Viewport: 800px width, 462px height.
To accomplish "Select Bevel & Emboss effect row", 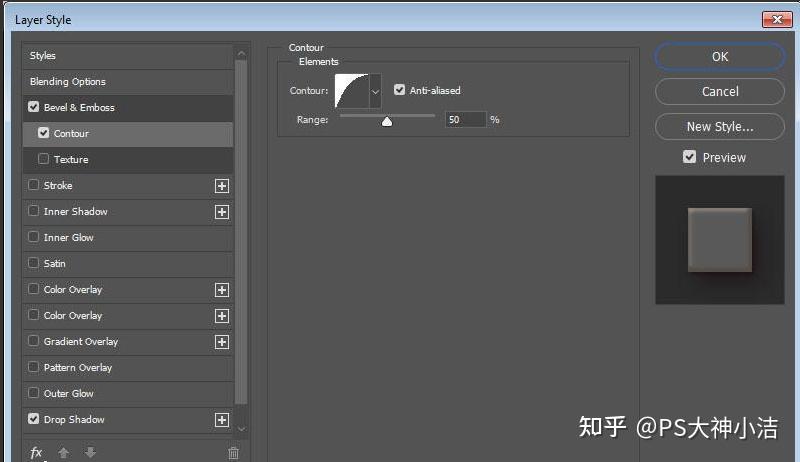I will click(x=128, y=108).
